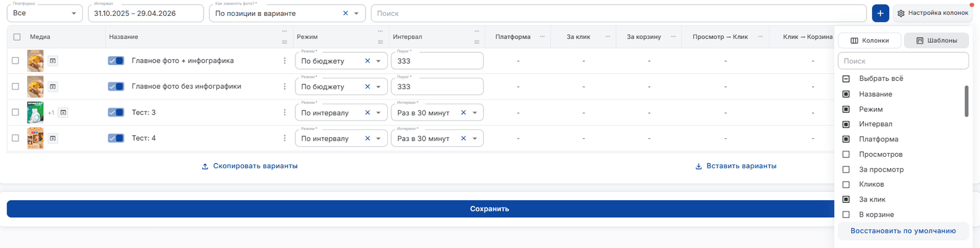Toggle switch for Тест: 4
Viewport: 980px width, 248px height.
[116, 138]
